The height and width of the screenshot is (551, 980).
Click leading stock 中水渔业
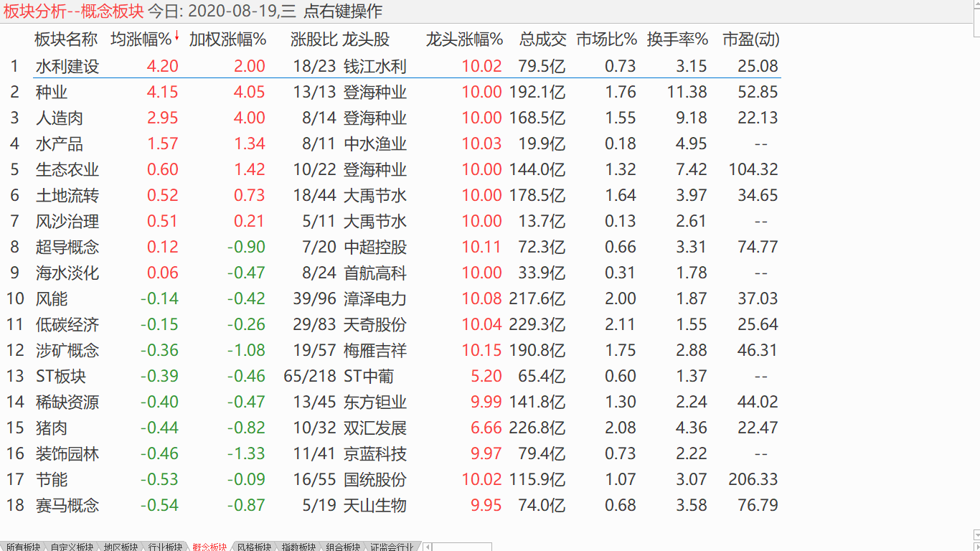[x=375, y=144]
